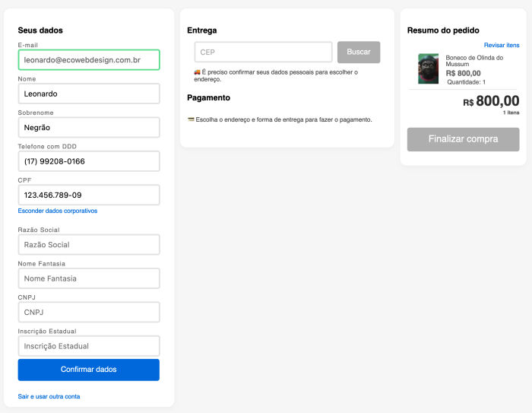Focus the CPF input field
532x413 pixels.
[x=88, y=195]
